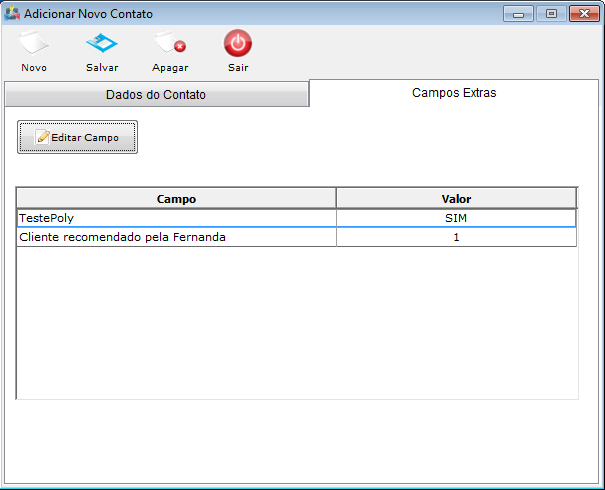Maximize the Adicionar Novo Contato window
The height and width of the screenshot is (490, 605).
click(550, 13)
